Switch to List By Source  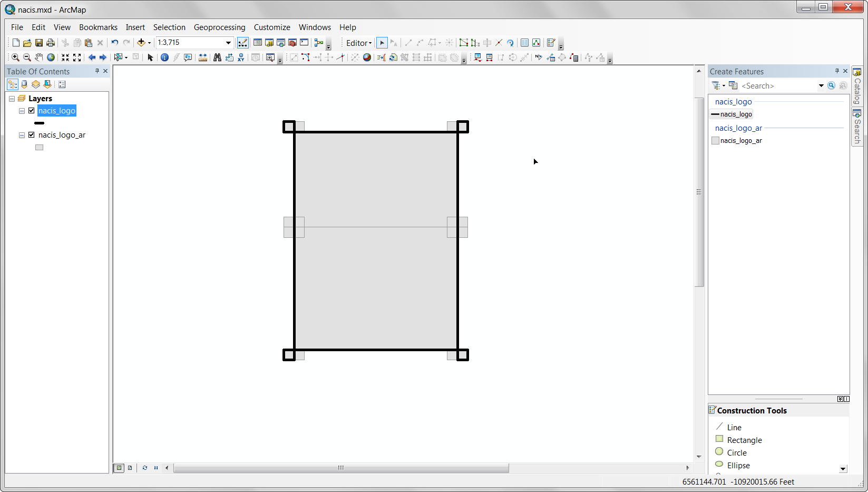coord(24,84)
